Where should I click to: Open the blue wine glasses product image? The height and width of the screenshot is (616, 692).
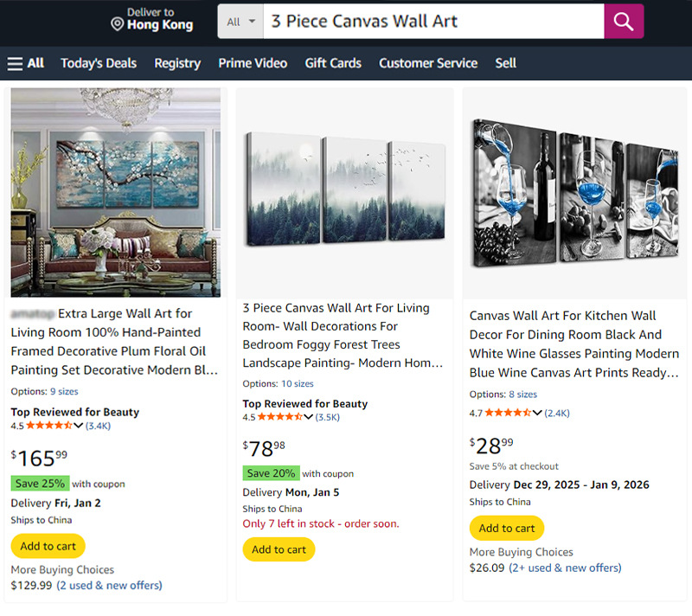click(x=574, y=192)
